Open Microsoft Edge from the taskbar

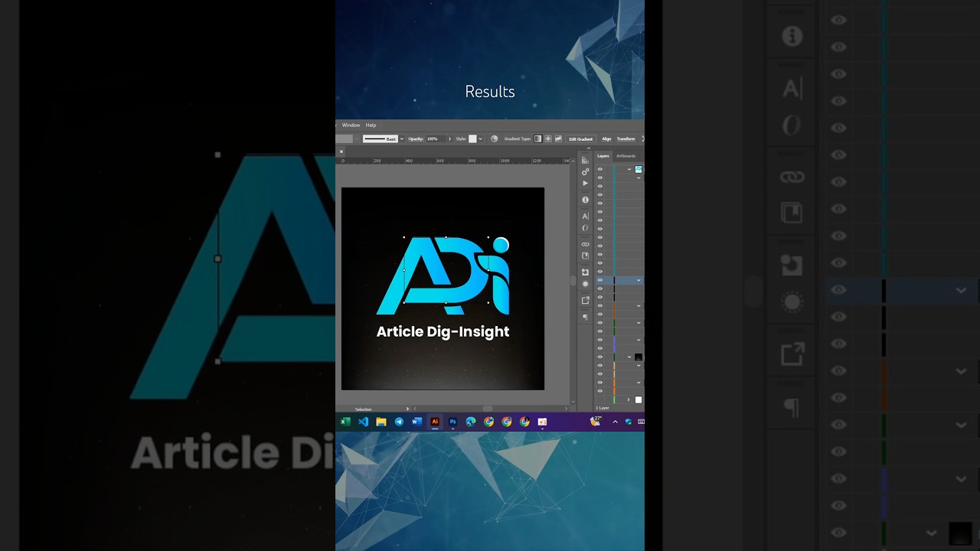[x=471, y=422]
